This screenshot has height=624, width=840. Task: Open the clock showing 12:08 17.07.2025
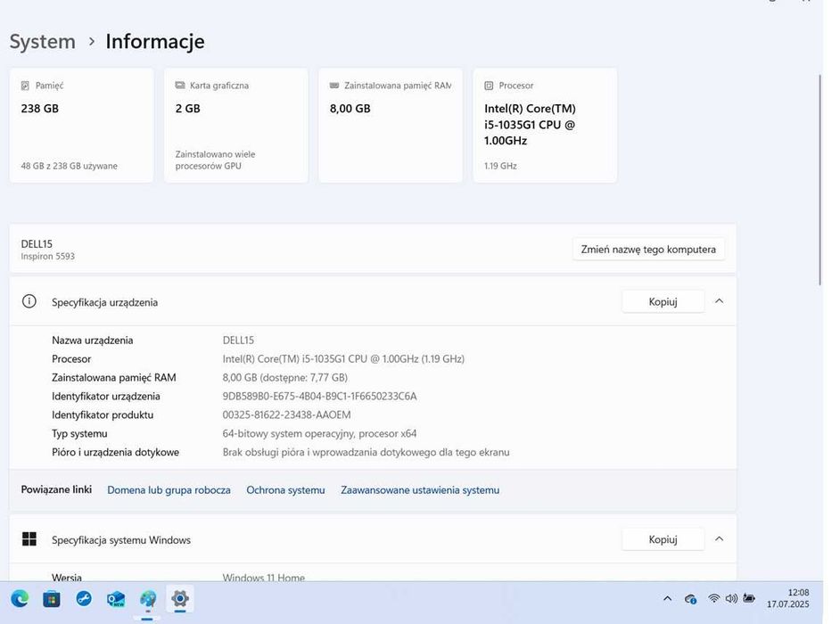(x=787, y=598)
